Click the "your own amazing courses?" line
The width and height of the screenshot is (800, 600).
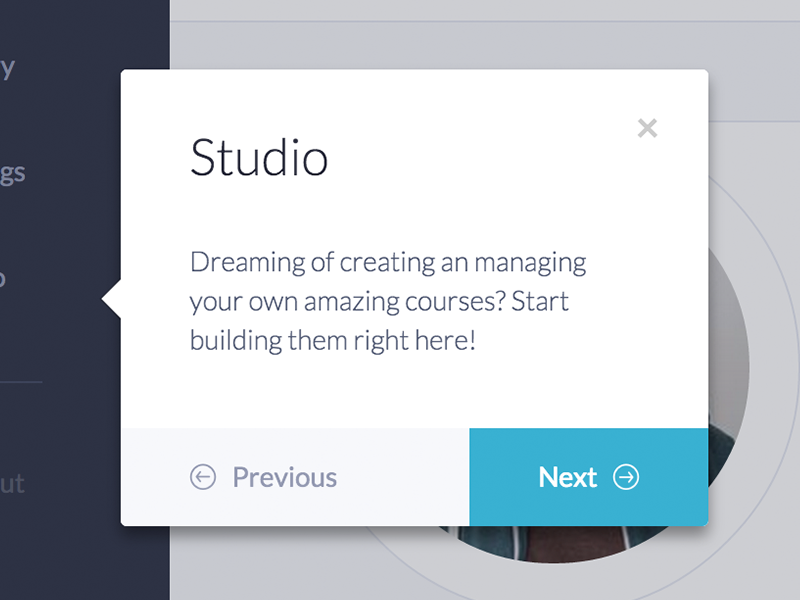tap(379, 302)
